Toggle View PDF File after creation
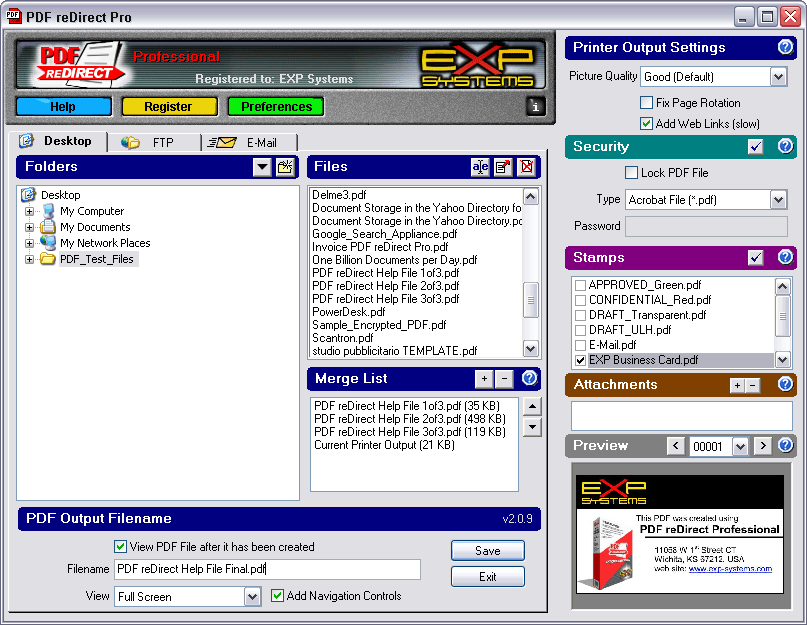 coord(120,546)
